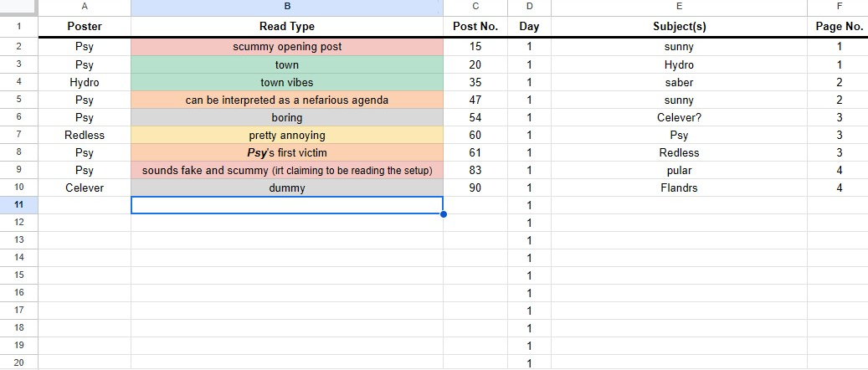Screen dimensions: 868x370
Task: Click the "Page No." header cell
Action: 838,26
